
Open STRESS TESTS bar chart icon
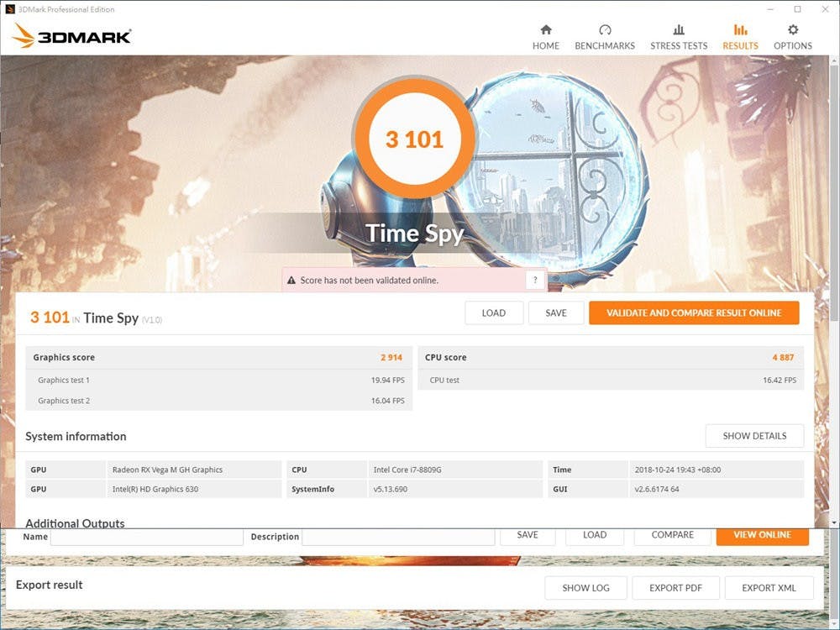tap(679, 29)
